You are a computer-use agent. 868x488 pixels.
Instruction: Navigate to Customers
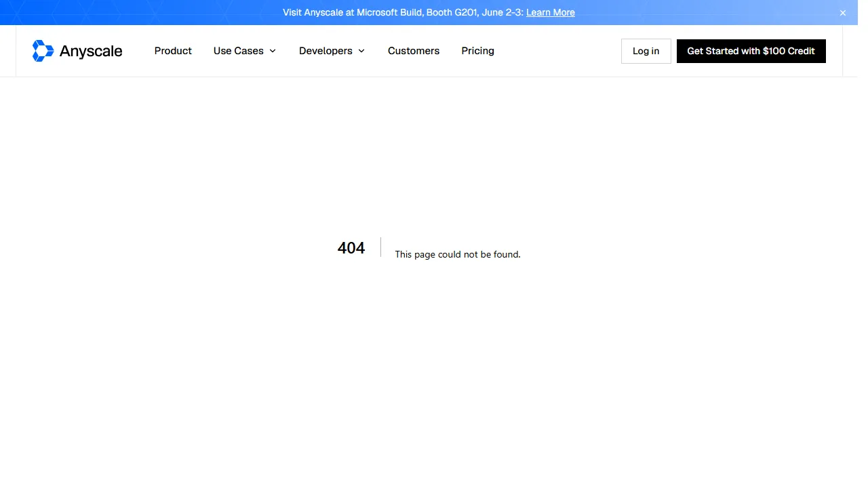pyautogui.click(x=414, y=51)
